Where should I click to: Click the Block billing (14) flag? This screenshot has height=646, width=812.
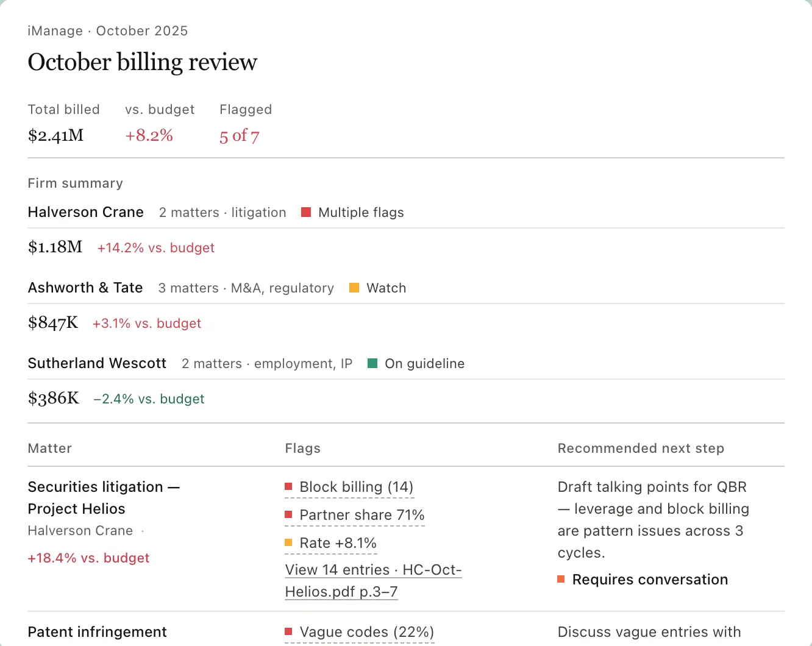[x=349, y=487]
